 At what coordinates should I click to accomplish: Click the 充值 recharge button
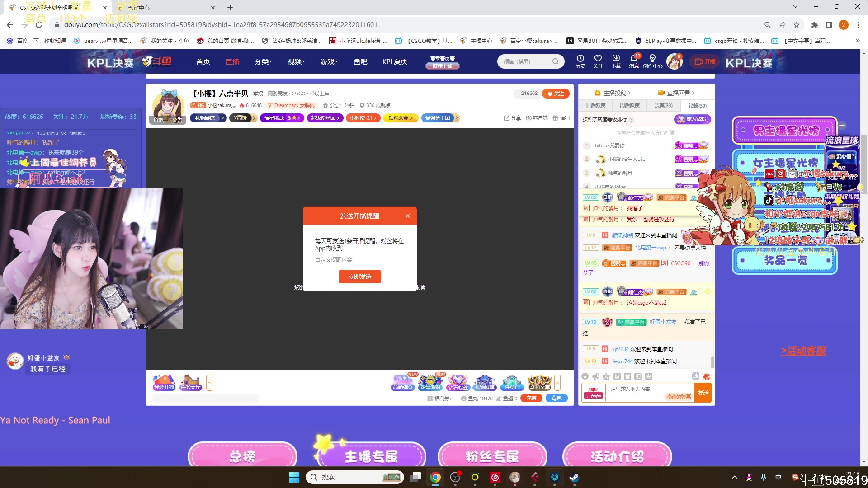pyautogui.click(x=531, y=398)
